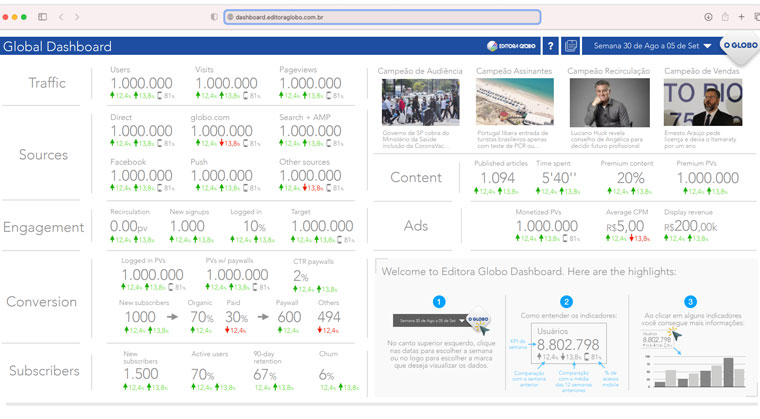Open headline about Portugal libera entrada de turistas
The width and height of the screenshot is (760, 419).
[513, 139]
